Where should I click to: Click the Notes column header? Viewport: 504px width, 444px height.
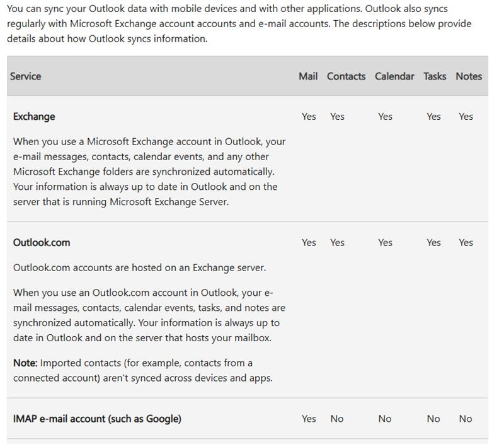(469, 76)
